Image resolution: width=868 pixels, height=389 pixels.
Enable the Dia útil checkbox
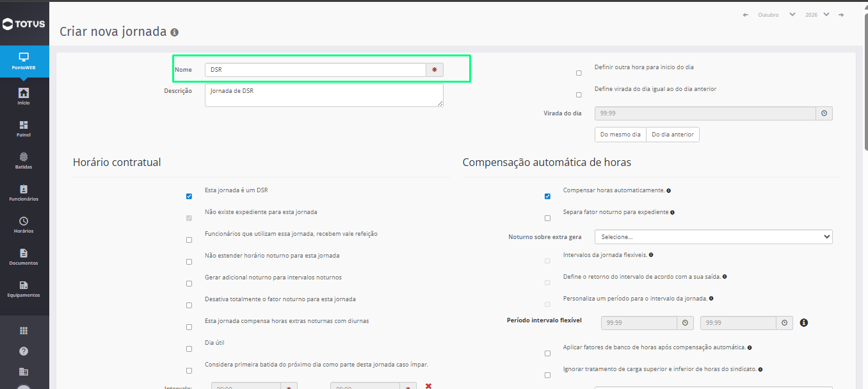tap(189, 349)
